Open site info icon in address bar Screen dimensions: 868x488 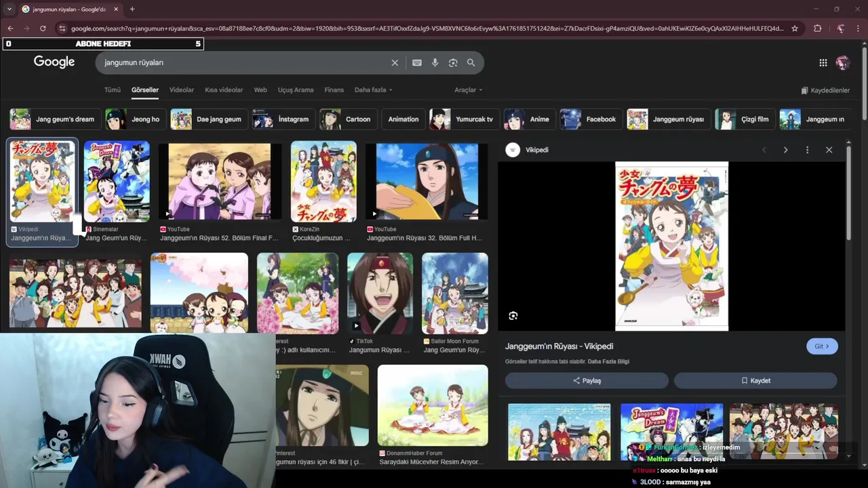[x=62, y=28]
